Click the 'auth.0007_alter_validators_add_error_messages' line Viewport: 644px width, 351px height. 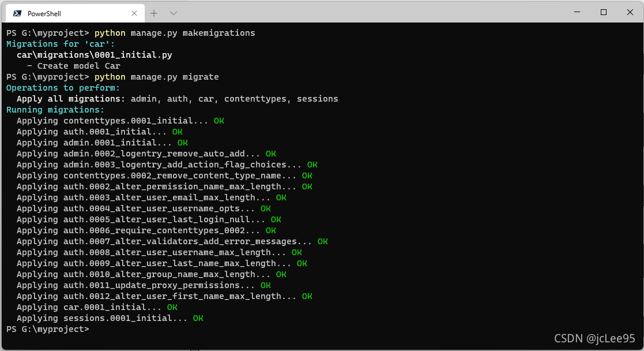[172, 241]
